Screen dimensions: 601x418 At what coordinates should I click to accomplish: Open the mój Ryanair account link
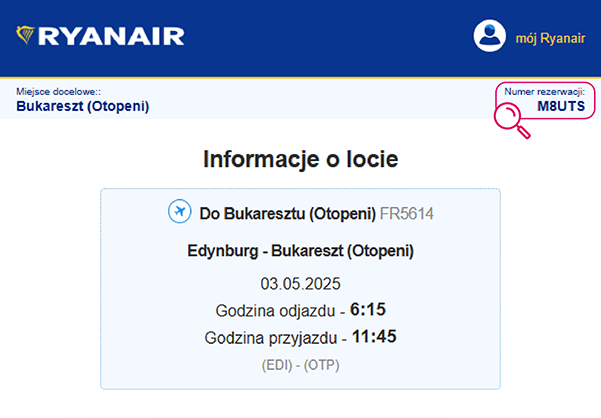550,38
